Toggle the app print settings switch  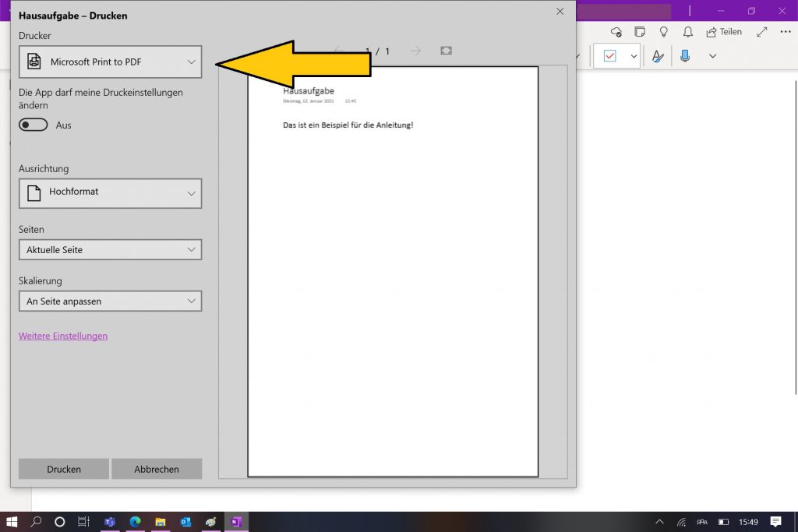(34, 125)
